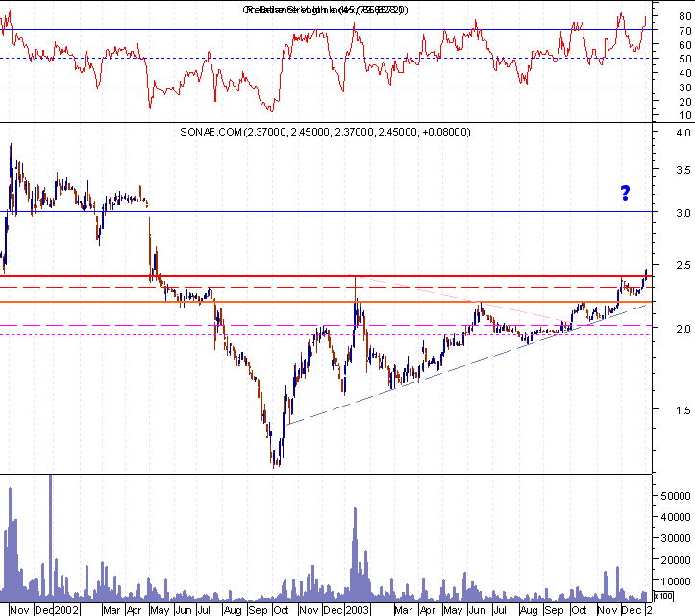Select the 20 value on RSI axis
The image size is (695, 616).
coord(684,102)
